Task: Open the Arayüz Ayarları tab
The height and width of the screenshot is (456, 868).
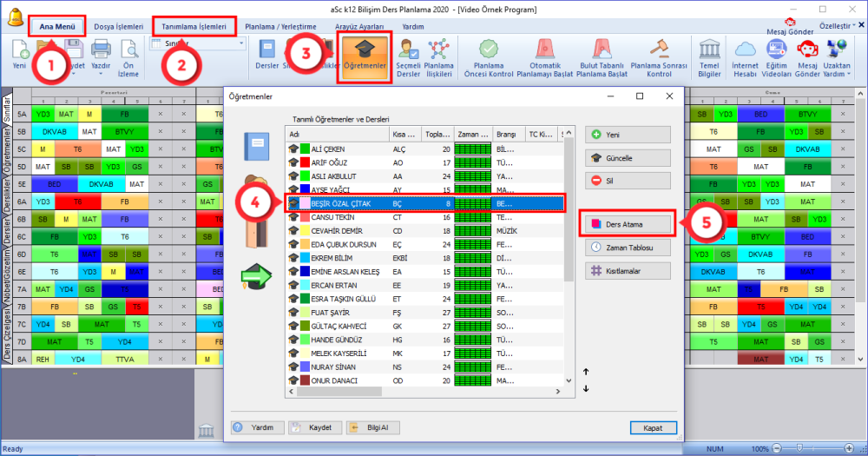Action: tap(359, 27)
